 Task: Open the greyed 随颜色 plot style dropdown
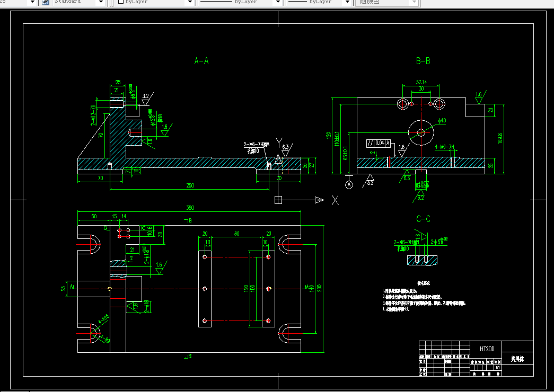(415, 2)
